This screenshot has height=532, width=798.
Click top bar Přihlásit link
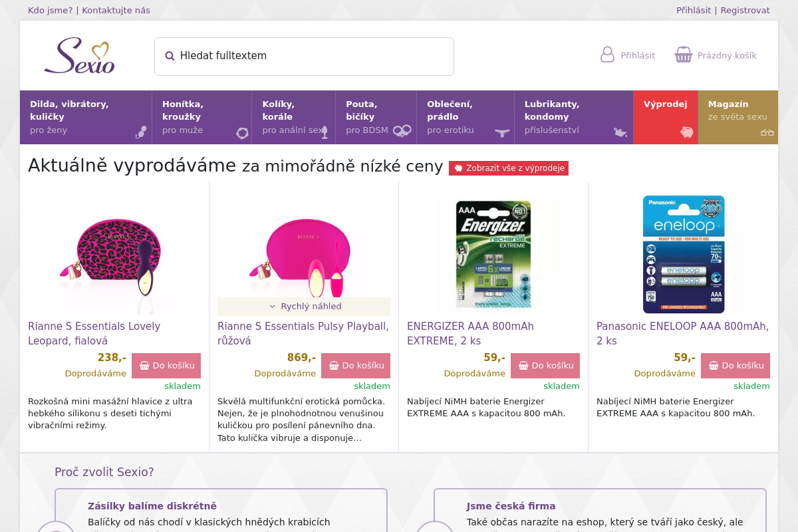click(x=694, y=10)
